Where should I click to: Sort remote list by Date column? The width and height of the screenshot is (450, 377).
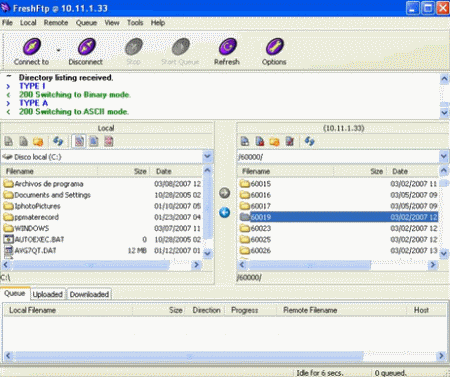coord(412,171)
